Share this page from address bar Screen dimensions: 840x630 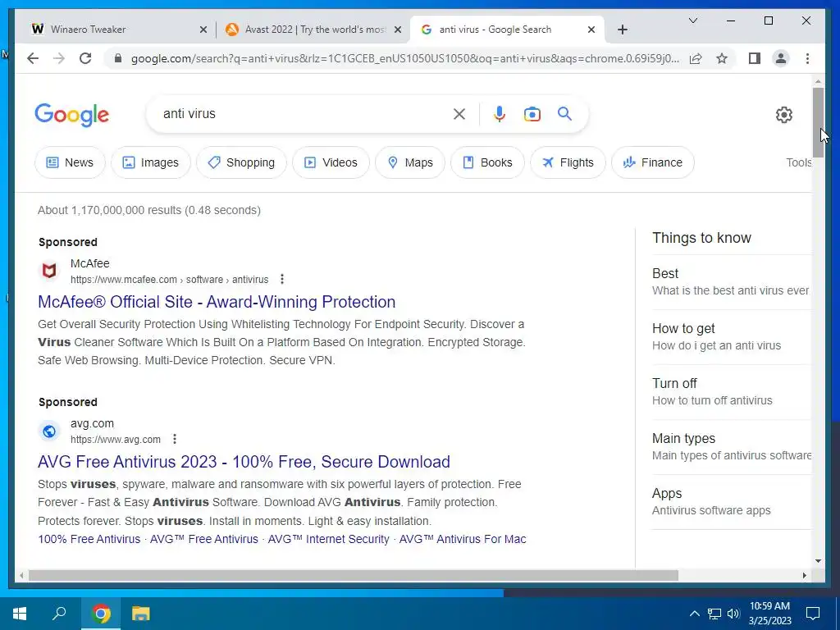point(696,58)
